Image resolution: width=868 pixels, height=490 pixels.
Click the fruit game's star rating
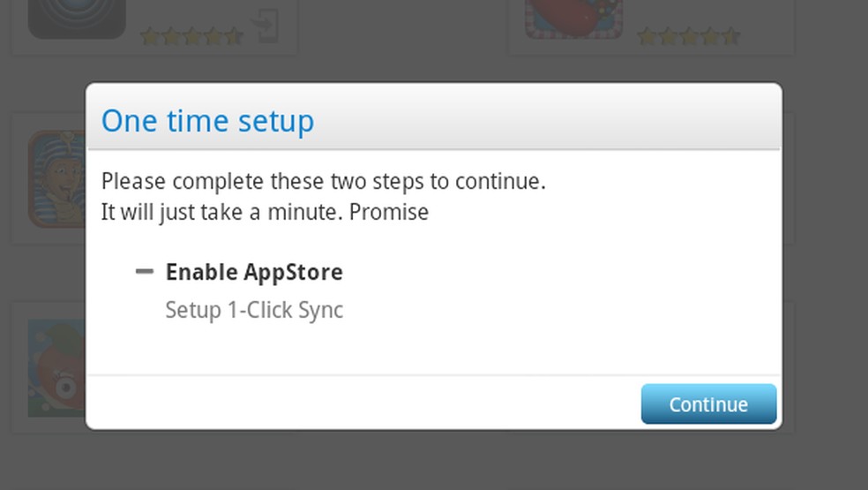[688, 36]
